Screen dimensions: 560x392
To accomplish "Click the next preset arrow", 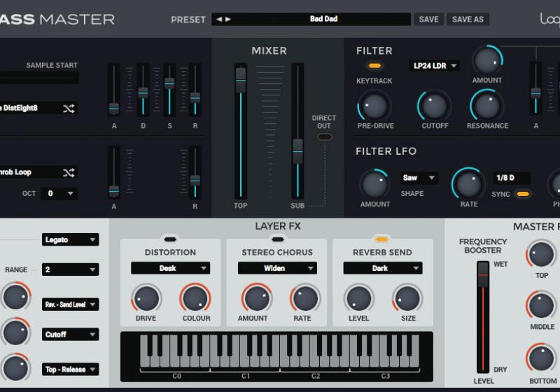I will pyautogui.click(x=228, y=20).
